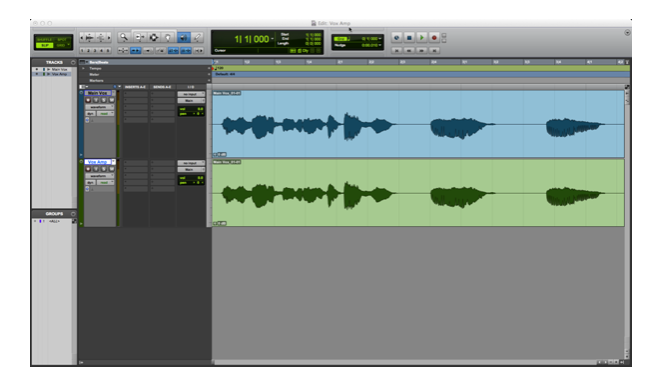Click Return to Zero transport button

click(396, 50)
